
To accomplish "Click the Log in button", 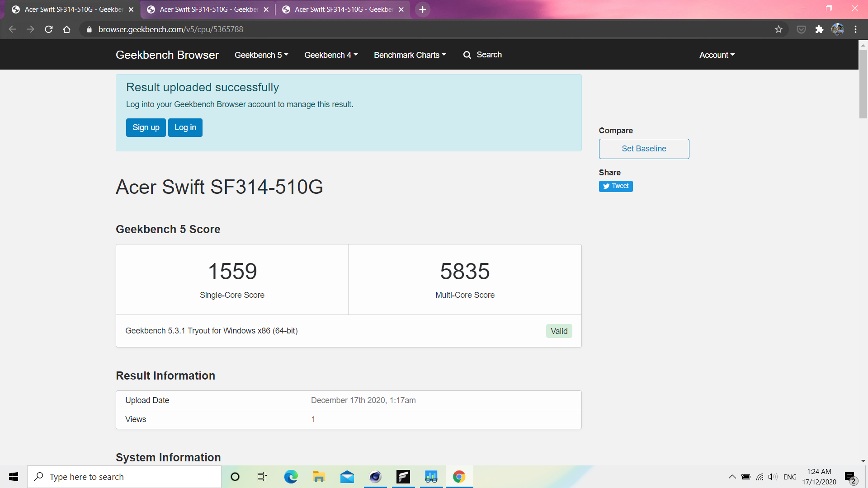I will tap(185, 127).
